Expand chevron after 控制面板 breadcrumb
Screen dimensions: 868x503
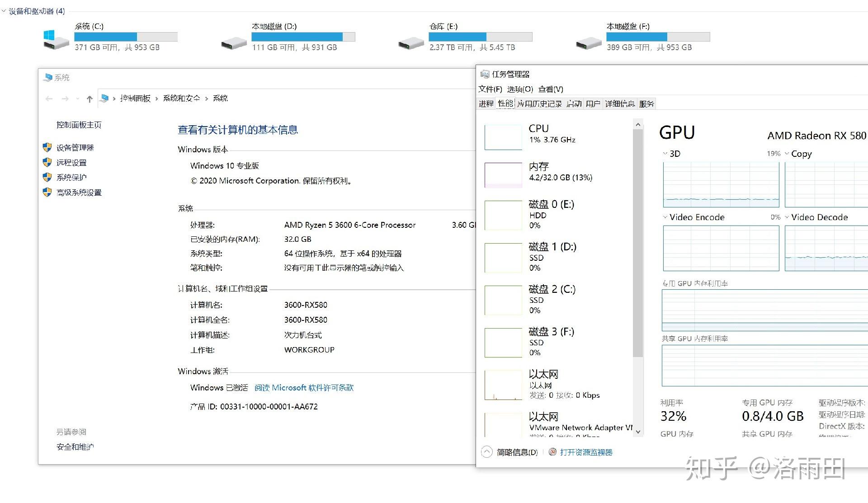tap(156, 99)
